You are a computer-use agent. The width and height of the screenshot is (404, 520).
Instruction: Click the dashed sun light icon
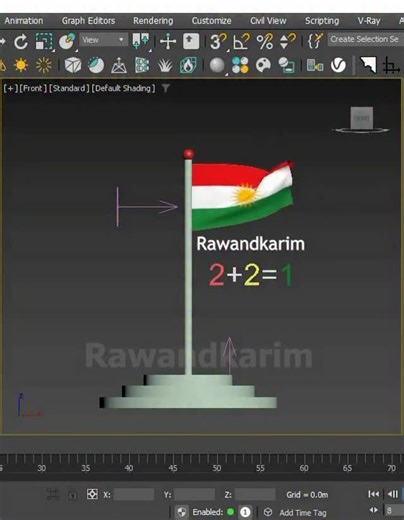coord(44,65)
